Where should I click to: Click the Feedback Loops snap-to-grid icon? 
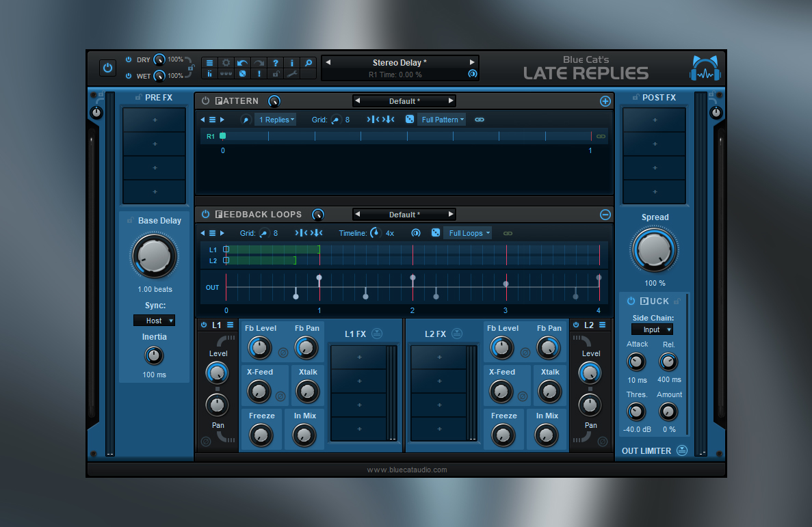[301, 233]
